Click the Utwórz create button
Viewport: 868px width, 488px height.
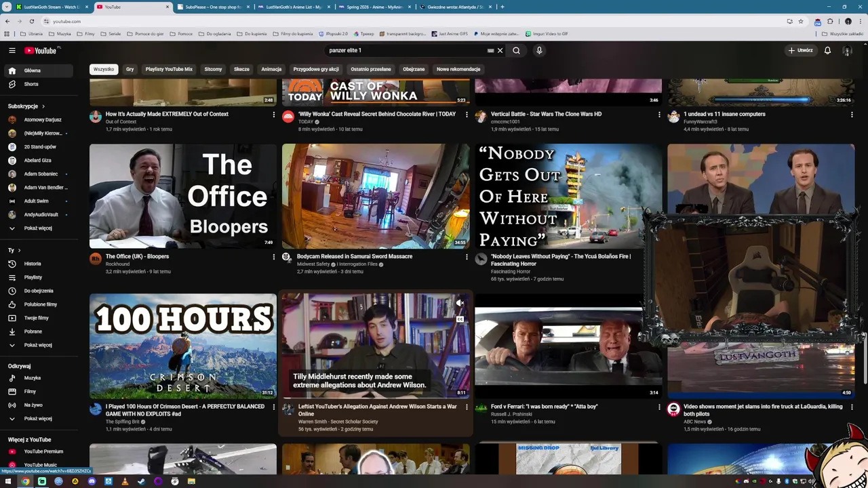801,50
